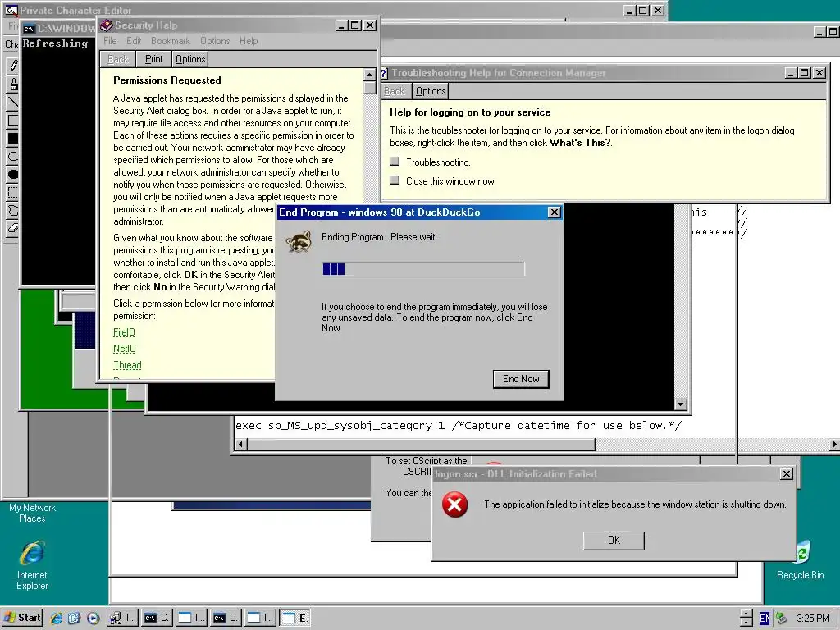Click the bold 'What's This?' text
Viewport: 840px width, 630px height.
pyautogui.click(x=580, y=143)
